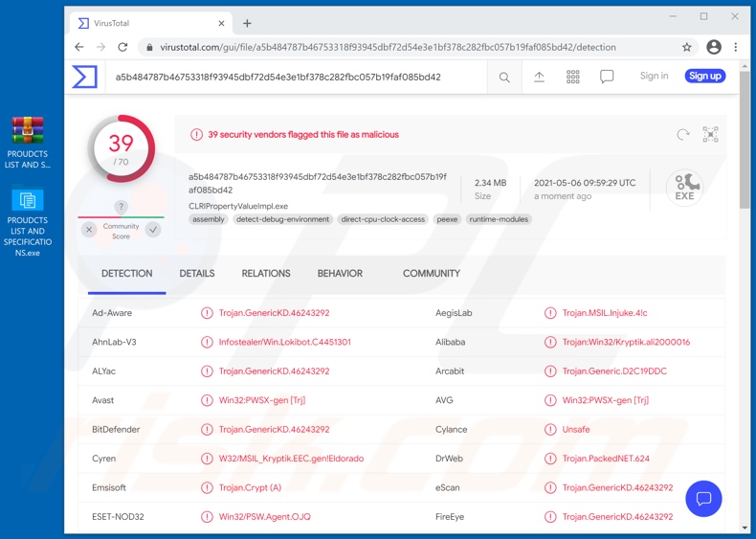Click the peexe tag
756x539 pixels.
447,219
